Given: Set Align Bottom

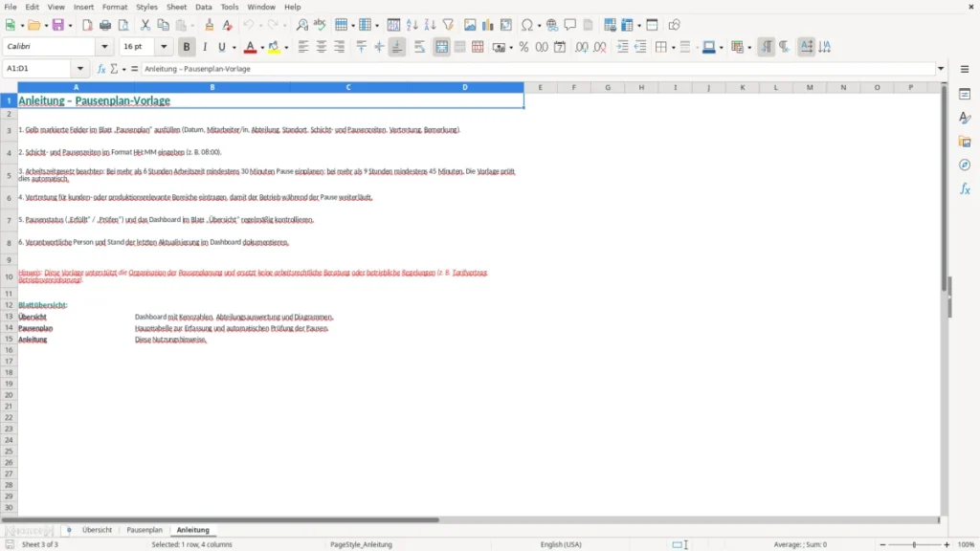Looking at the screenshot, I should [397, 47].
